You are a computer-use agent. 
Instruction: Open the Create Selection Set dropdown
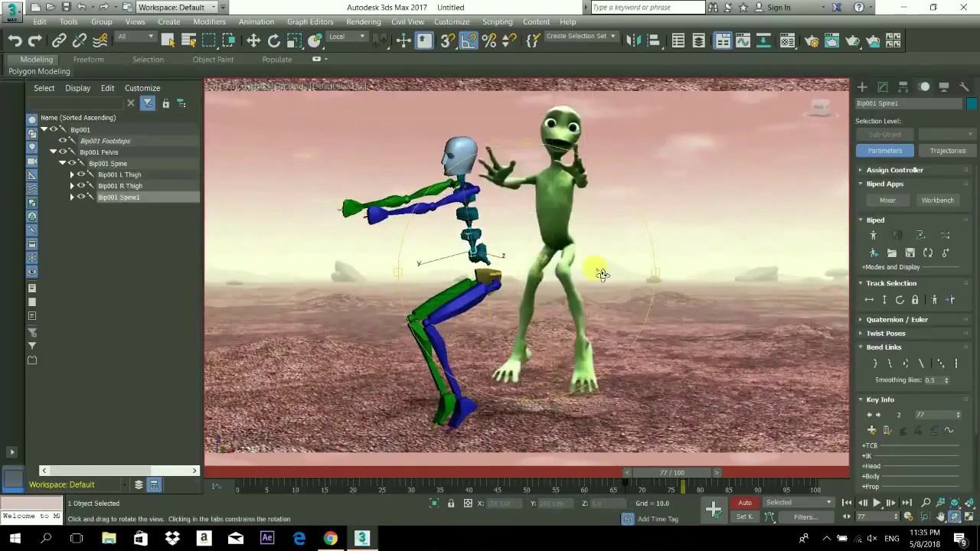coord(580,36)
